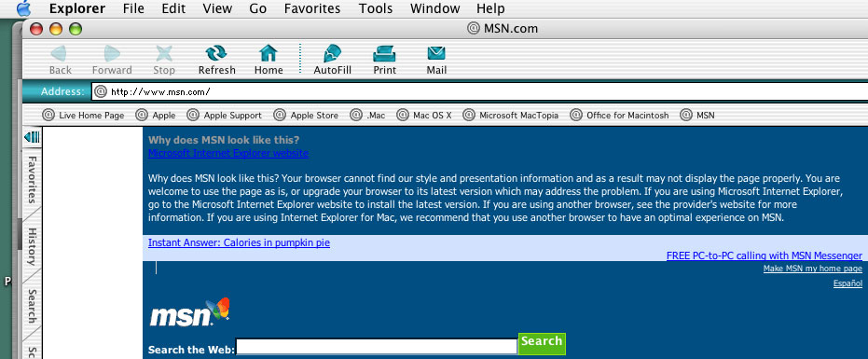The height and width of the screenshot is (359, 868).
Task: Open the Apple favorites bar link
Action: pyautogui.click(x=156, y=116)
